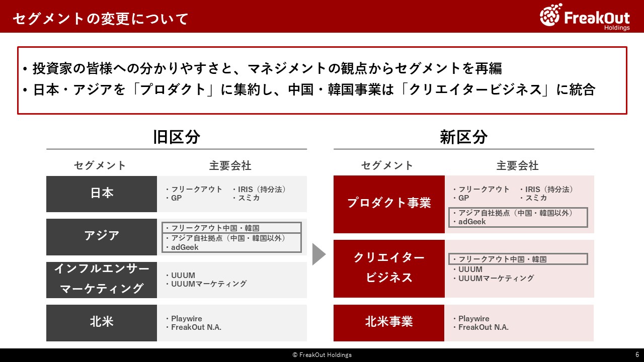
Task: Click フリークアウト in the プロダクト事業 row
Action: tap(484, 190)
